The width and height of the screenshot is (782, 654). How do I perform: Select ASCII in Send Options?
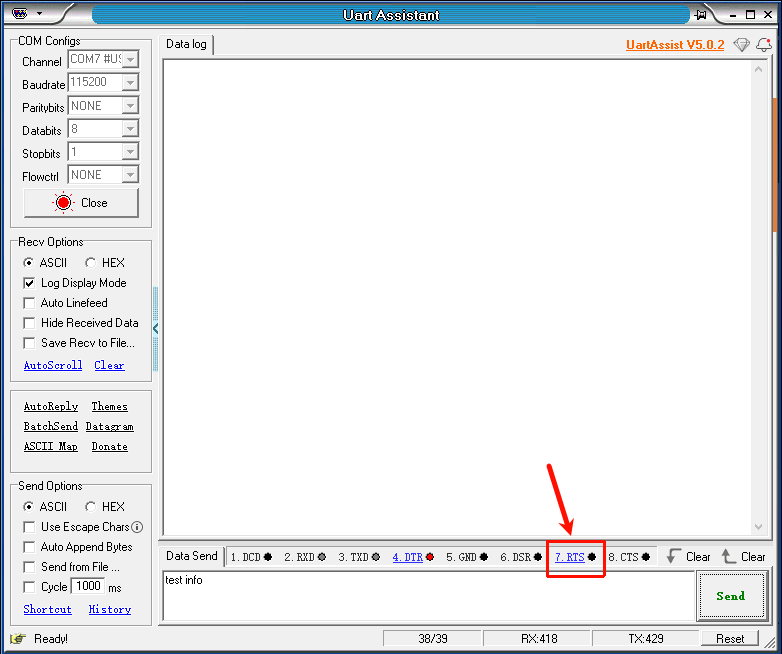pos(45,506)
